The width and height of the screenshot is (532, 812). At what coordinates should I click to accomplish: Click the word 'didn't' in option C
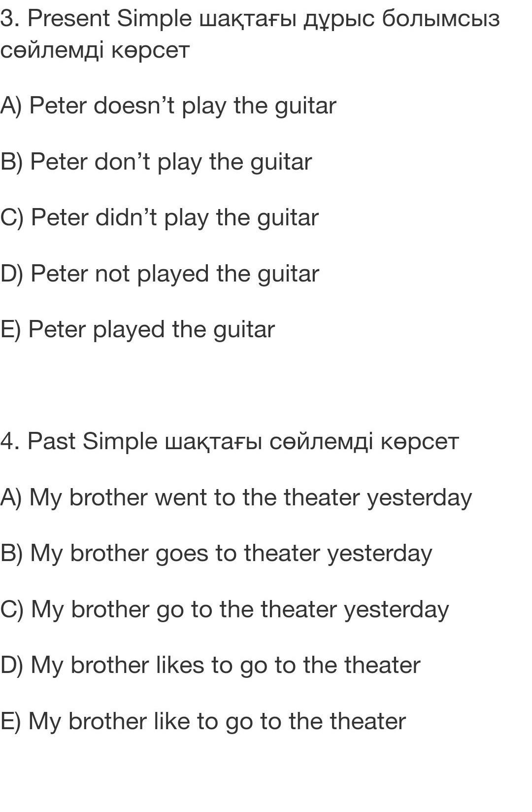point(126,218)
